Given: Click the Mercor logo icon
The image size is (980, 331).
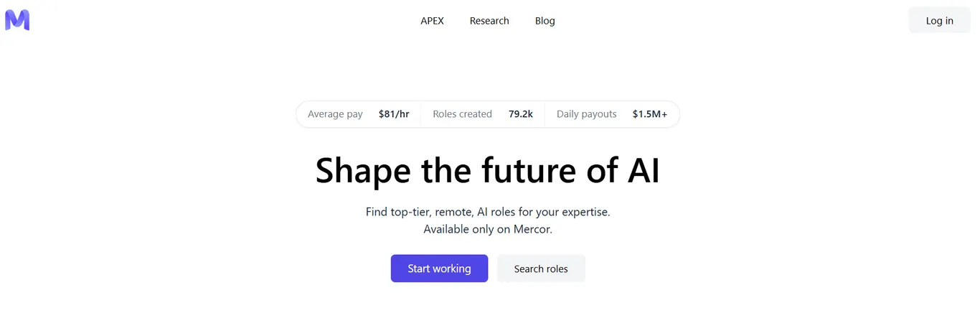Looking at the screenshot, I should [17, 20].
